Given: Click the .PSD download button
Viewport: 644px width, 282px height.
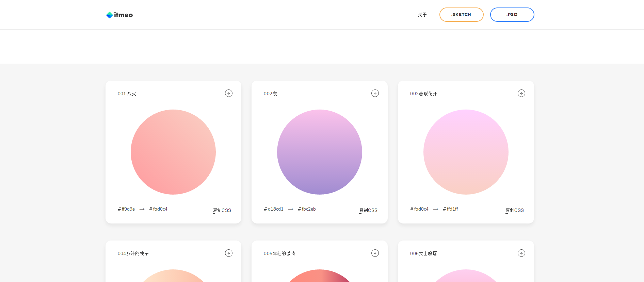Looking at the screenshot, I should [x=512, y=15].
